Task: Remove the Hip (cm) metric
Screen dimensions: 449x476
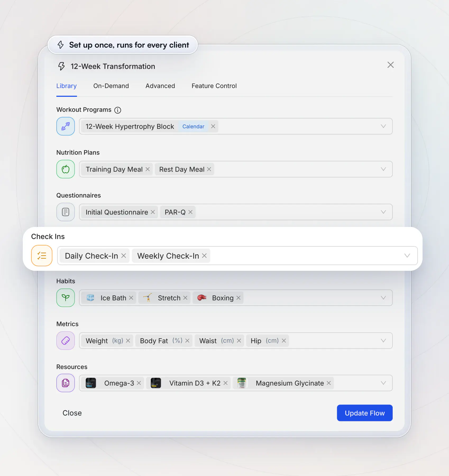Action: 284,341
